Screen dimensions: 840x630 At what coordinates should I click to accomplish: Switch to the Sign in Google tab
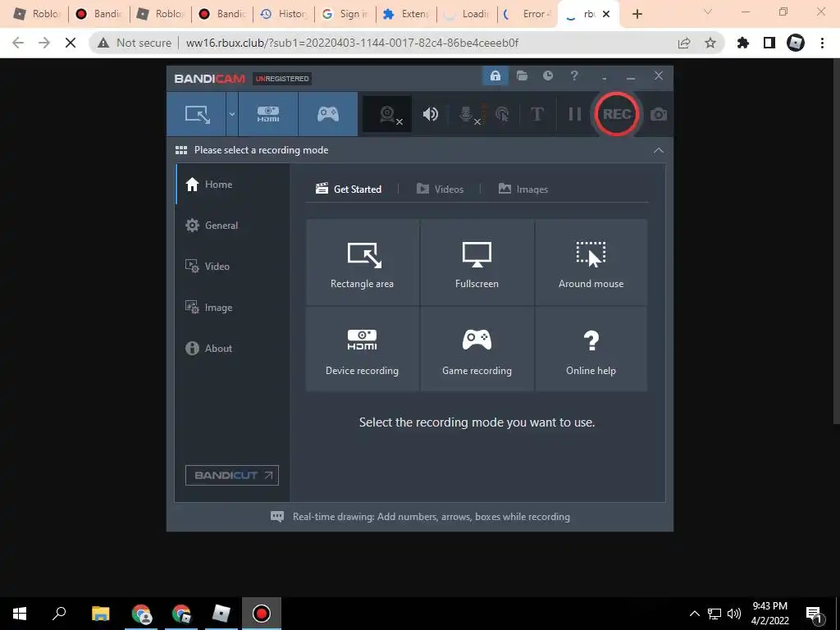click(345, 14)
